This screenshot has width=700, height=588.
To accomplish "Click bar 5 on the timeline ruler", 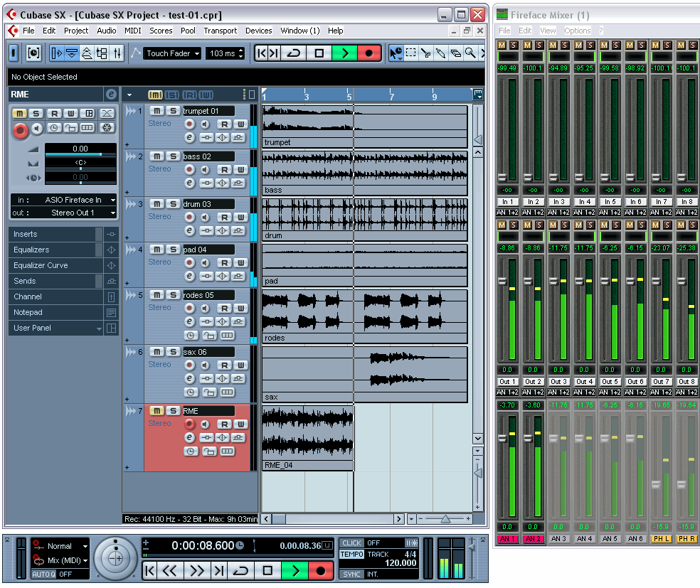I will point(349,96).
